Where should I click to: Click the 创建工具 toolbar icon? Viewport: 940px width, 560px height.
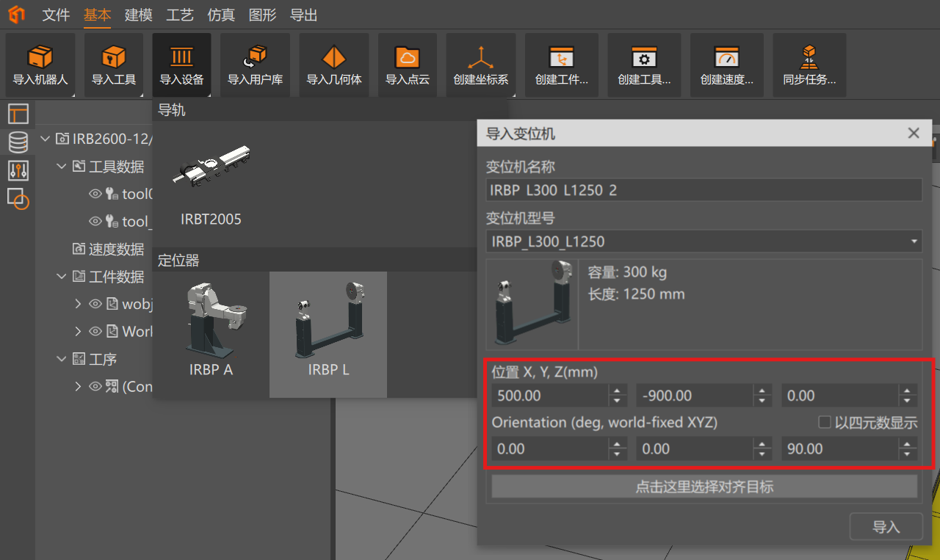(x=644, y=65)
